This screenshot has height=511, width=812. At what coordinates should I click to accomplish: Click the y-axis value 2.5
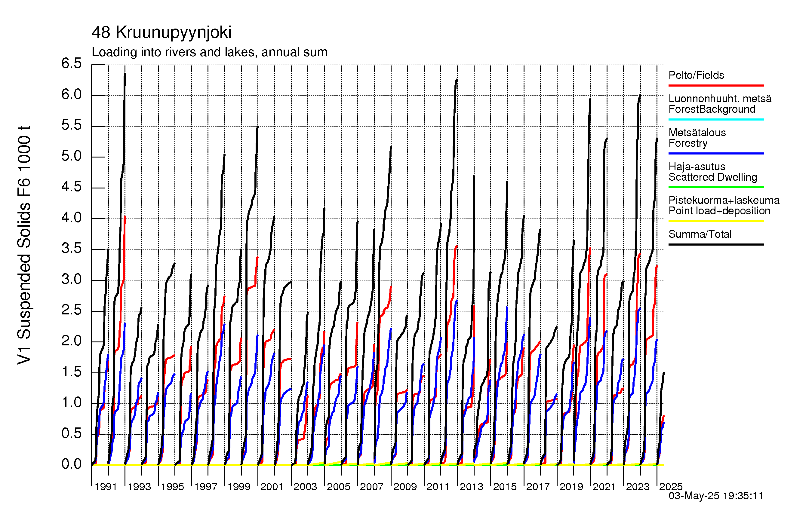pyautogui.click(x=72, y=310)
